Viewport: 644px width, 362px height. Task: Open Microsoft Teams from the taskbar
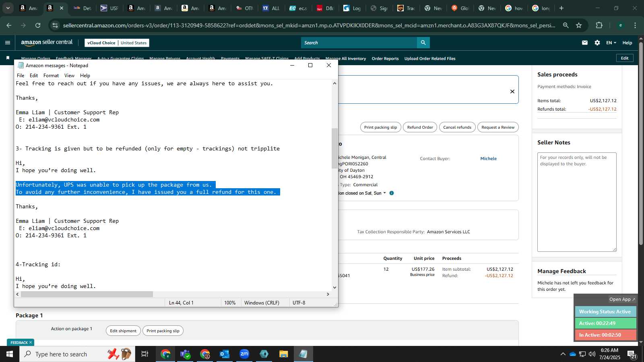point(185,354)
